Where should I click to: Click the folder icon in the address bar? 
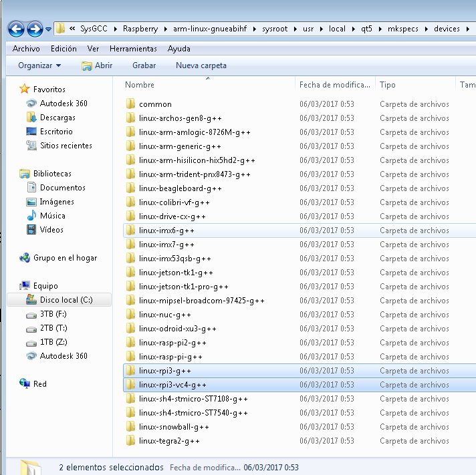click(x=60, y=29)
